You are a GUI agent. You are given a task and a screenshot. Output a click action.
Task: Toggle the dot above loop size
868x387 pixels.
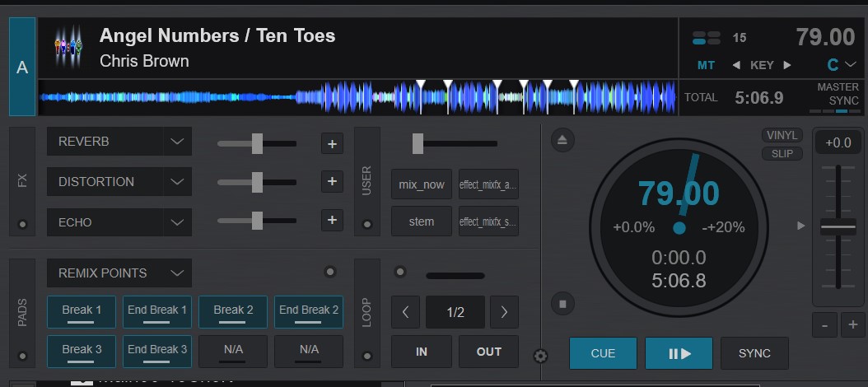pos(399,271)
